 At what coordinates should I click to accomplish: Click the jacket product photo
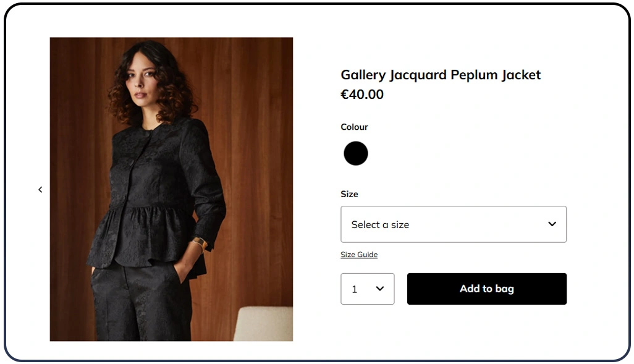coord(171,189)
